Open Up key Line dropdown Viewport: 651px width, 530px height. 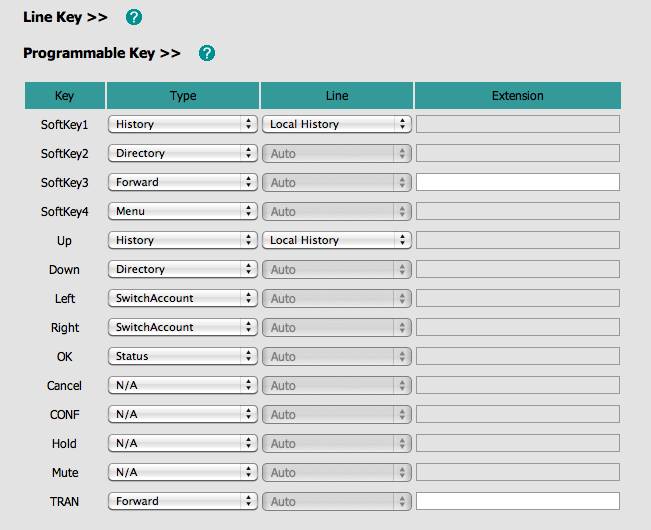click(337, 240)
